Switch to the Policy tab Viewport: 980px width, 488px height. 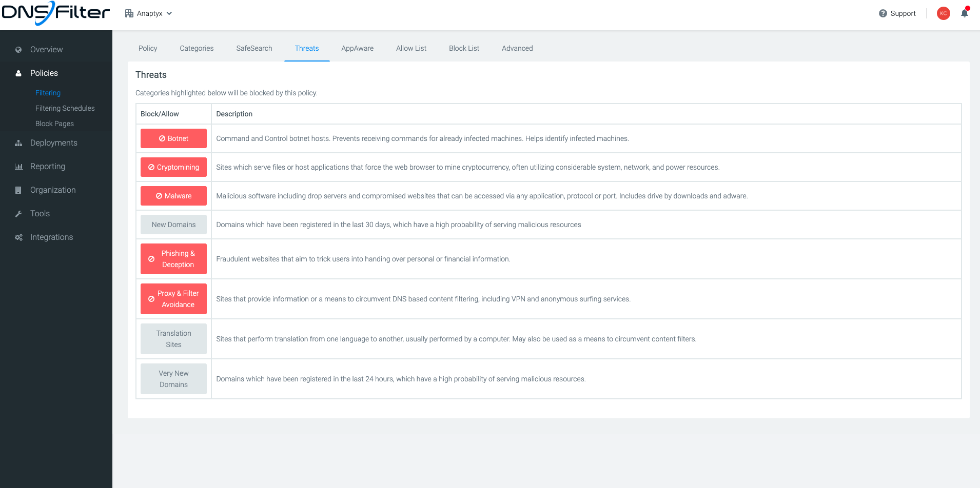[x=148, y=48]
